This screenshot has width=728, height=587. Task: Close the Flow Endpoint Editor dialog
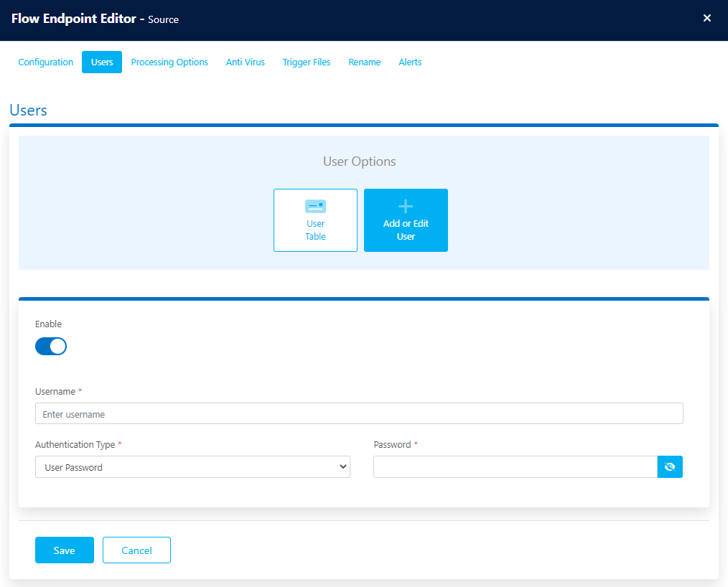(707, 19)
